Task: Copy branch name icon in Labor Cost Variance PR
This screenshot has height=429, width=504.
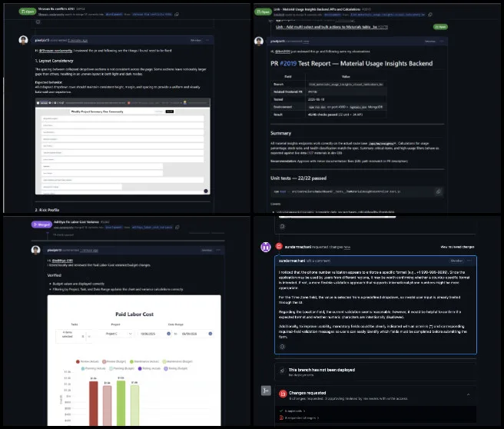Action: click(177, 227)
